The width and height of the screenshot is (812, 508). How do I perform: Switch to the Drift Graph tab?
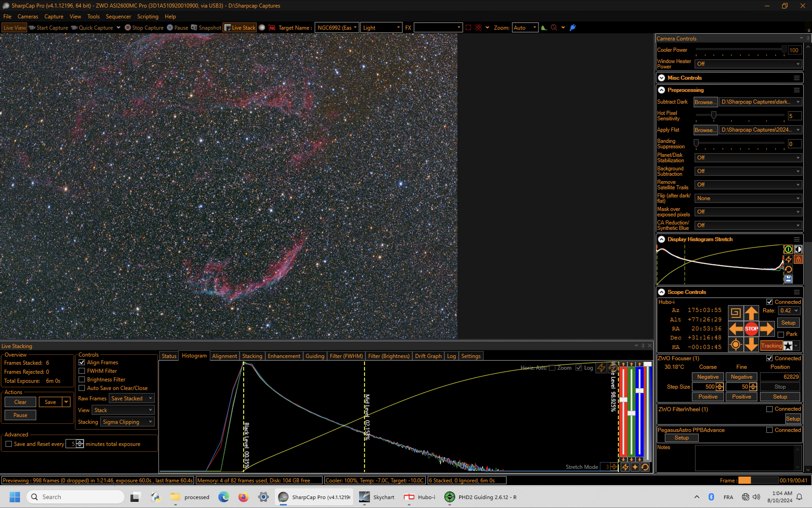428,356
